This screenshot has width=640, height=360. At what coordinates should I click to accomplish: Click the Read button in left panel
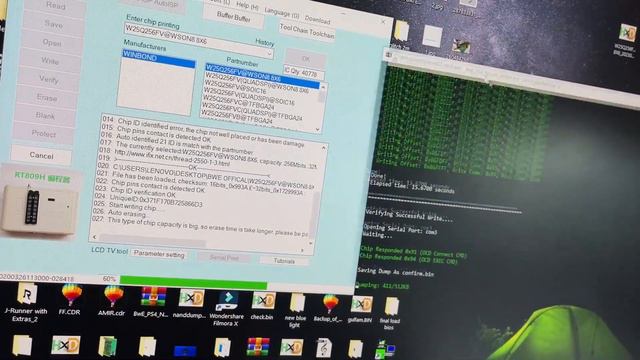pyautogui.click(x=56, y=6)
